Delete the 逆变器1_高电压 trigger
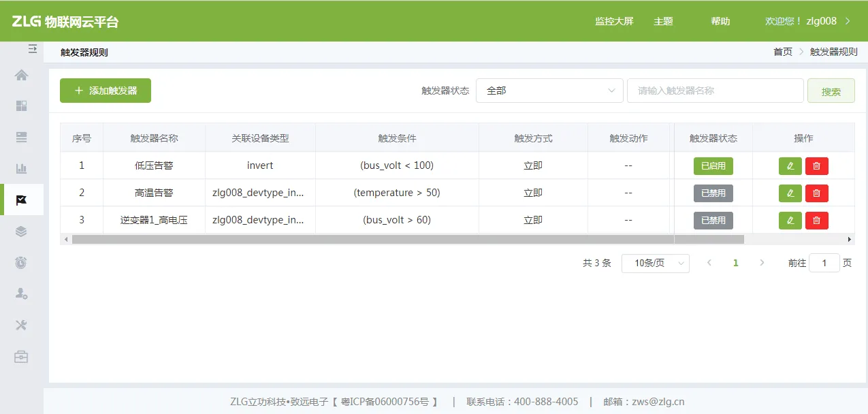Viewport: 868px width, 414px height. point(816,220)
